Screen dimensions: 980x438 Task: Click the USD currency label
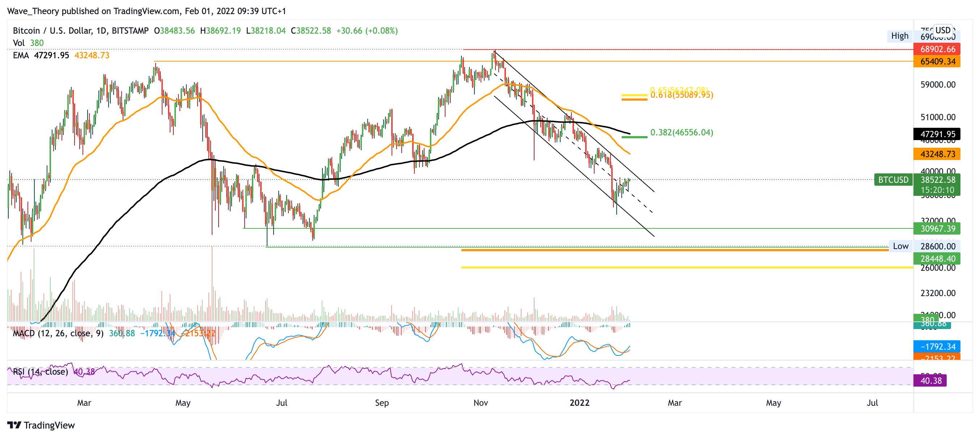tap(943, 30)
